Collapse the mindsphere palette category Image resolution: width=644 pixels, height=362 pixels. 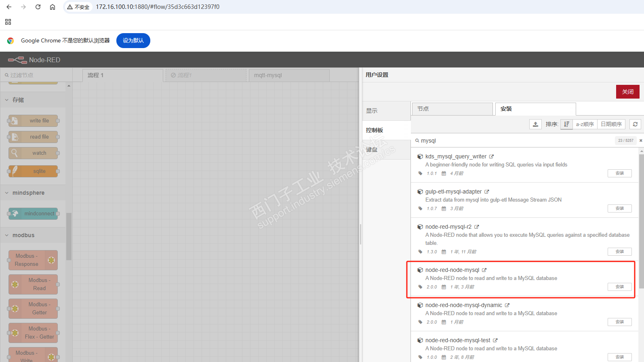[x=33, y=193]
